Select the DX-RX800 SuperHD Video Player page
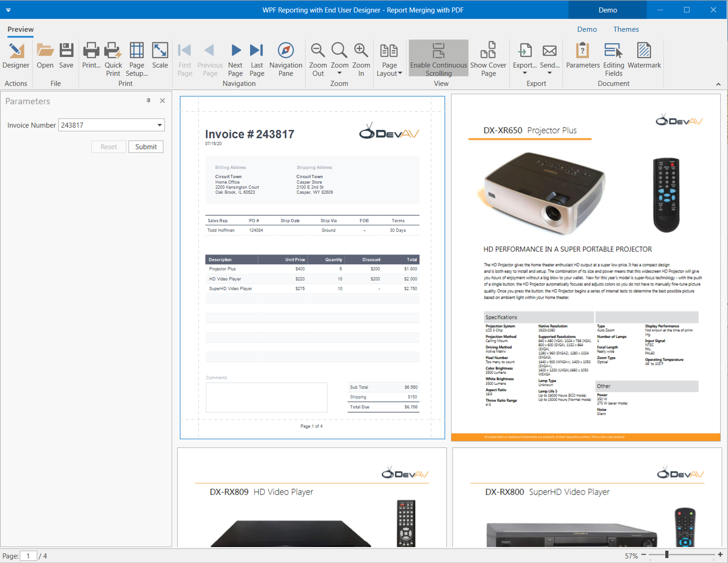This screenshot has height=563, width=728. pos(587,497)
